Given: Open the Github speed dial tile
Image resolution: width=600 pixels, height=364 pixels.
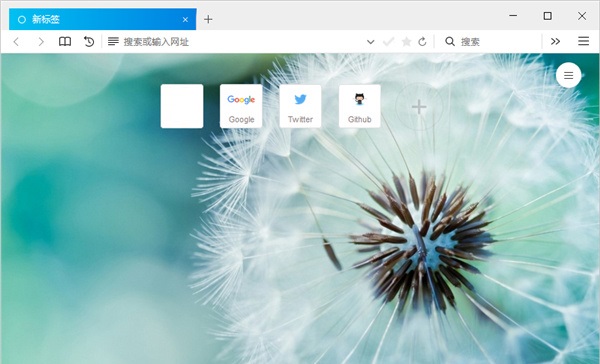Looking at the screenshot, I should tap(360, 106).
